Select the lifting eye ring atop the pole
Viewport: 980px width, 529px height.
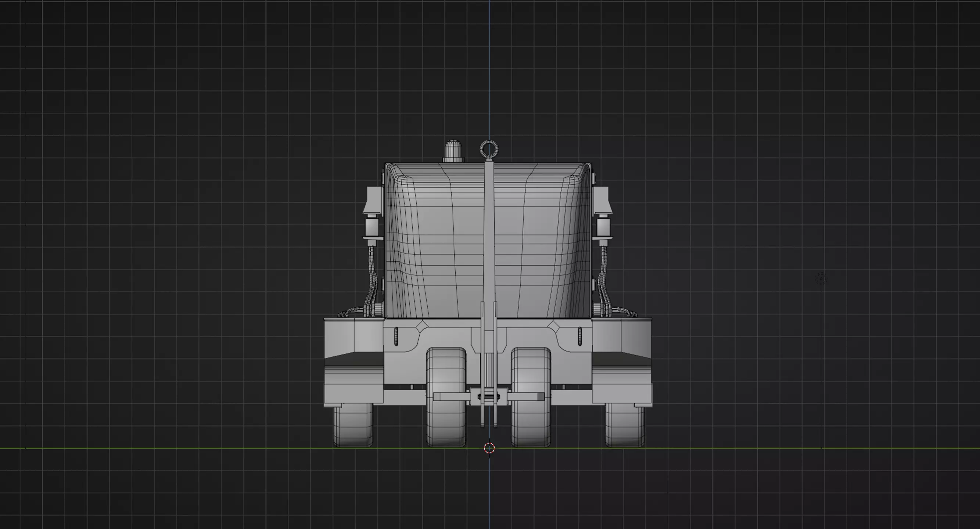489,149
